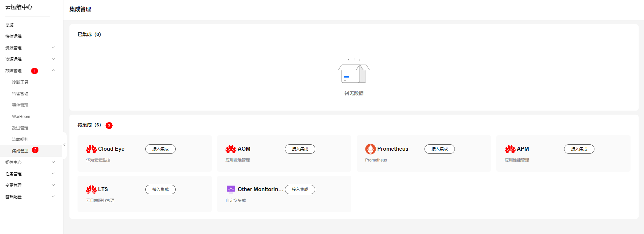
Task: Open the 快捷运维 menu item
Action: pos(13,36)
